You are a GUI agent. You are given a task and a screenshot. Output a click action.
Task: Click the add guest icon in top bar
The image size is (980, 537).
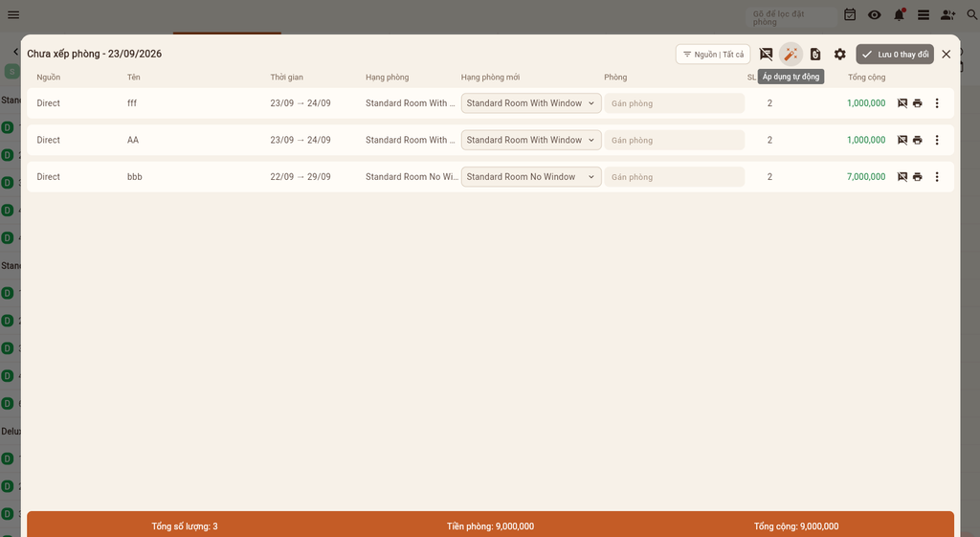point(948,15)
